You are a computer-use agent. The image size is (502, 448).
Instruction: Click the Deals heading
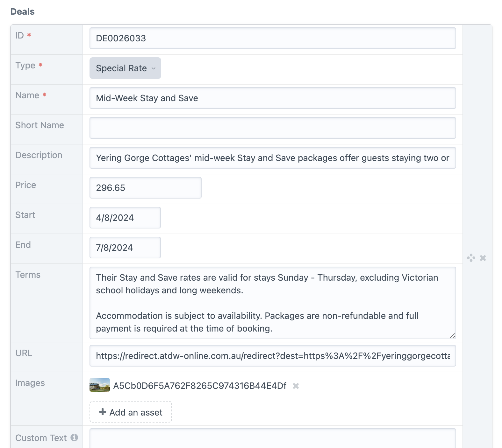(x=22, y=11)
